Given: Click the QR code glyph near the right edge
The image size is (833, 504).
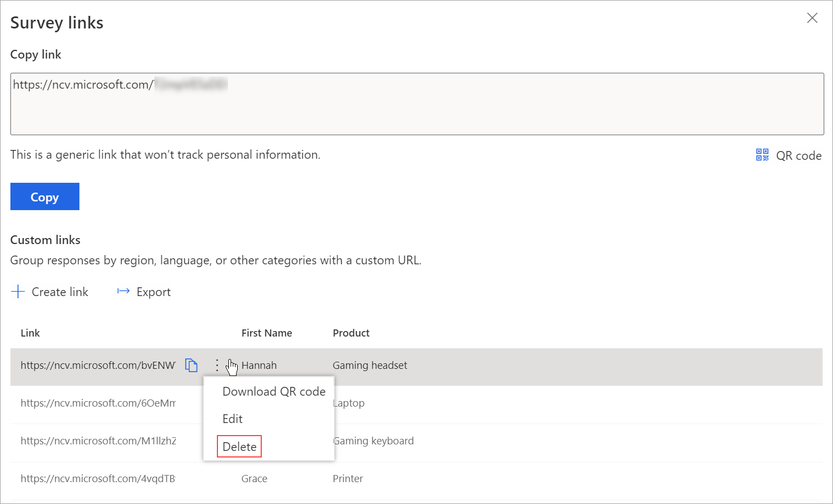Looking at the screenshot, I should (761, 155).
